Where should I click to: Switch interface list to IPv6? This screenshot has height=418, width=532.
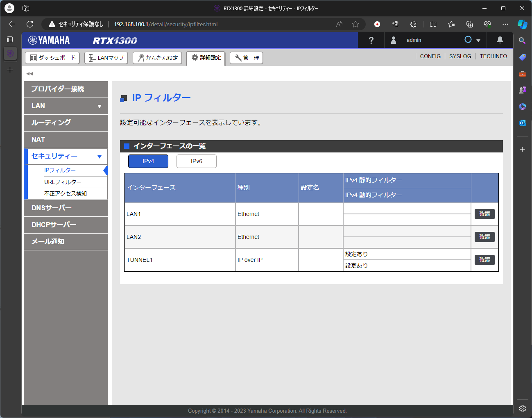[x=197, y=161]
